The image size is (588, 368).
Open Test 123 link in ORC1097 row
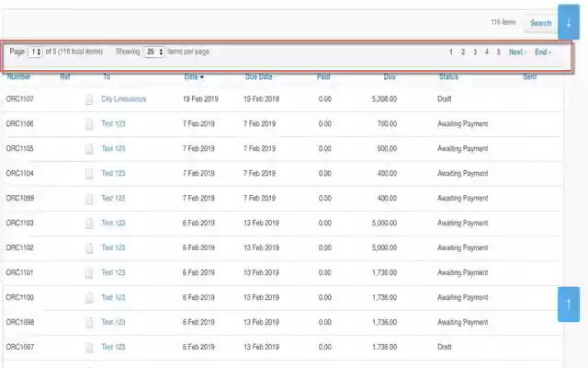point(113,347)
